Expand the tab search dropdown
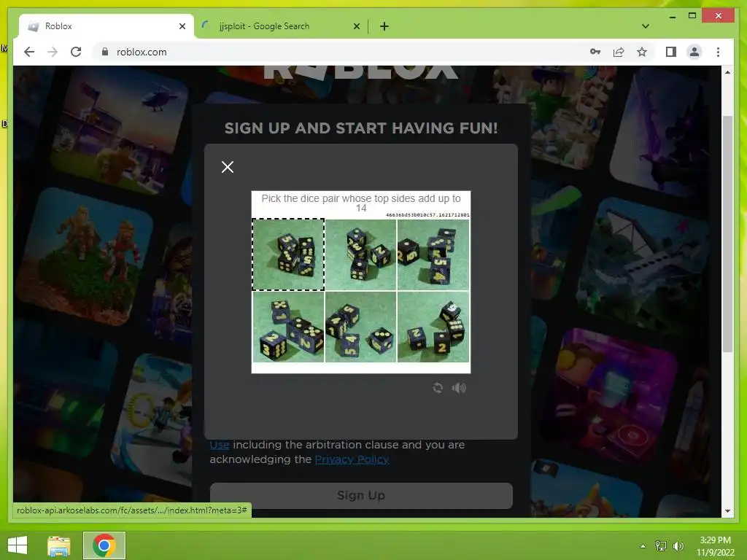Viewport: 747px width, 560px height. coord(646,26)
